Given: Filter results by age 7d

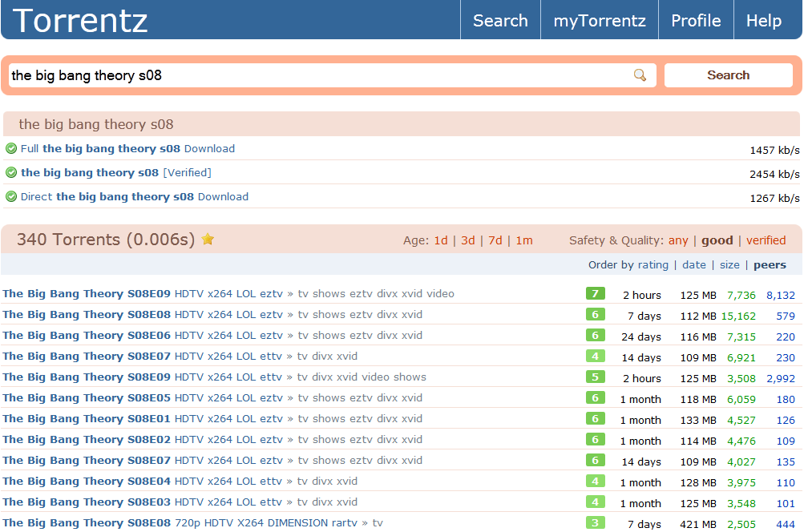Looking at the screenshot, I should (495, 240).
